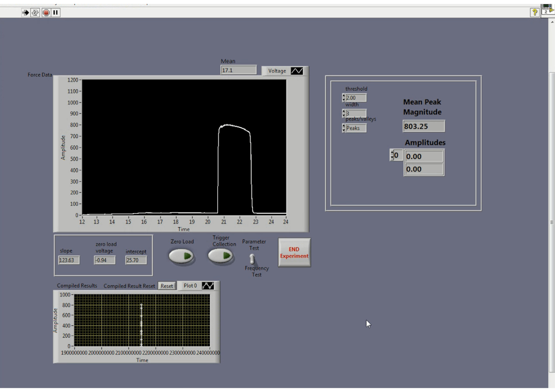Click the Run Continuously icon
The width and height of the screenshot is (555, 392).
click(35, 12)
